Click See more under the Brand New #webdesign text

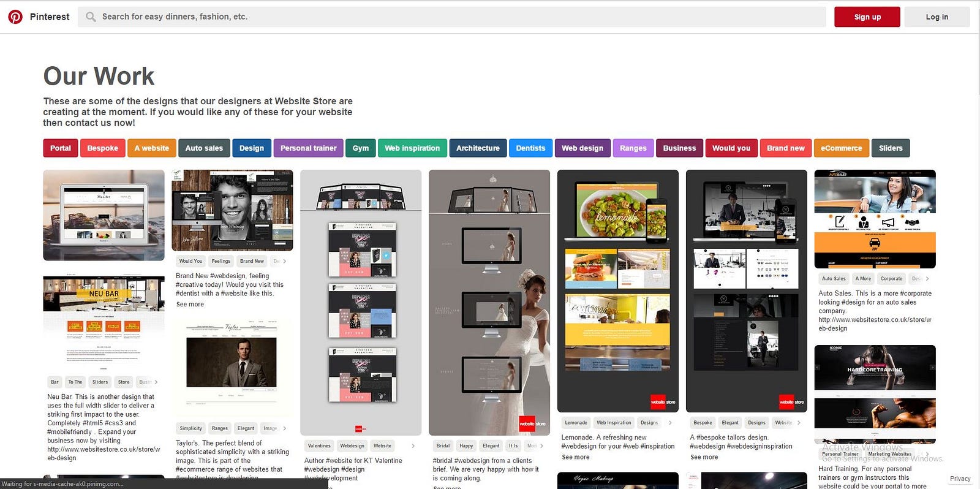click(x=190, y=304)
